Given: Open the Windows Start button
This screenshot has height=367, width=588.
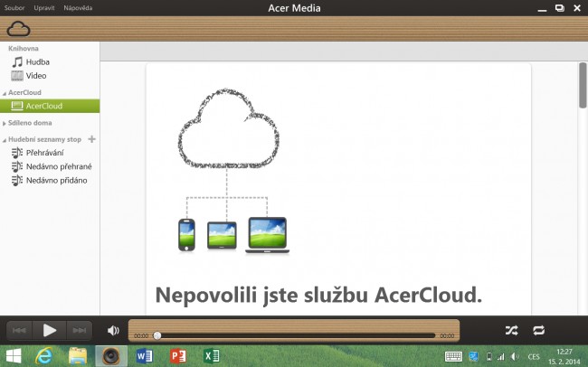Looking at the screenshot, I should 14,356.
